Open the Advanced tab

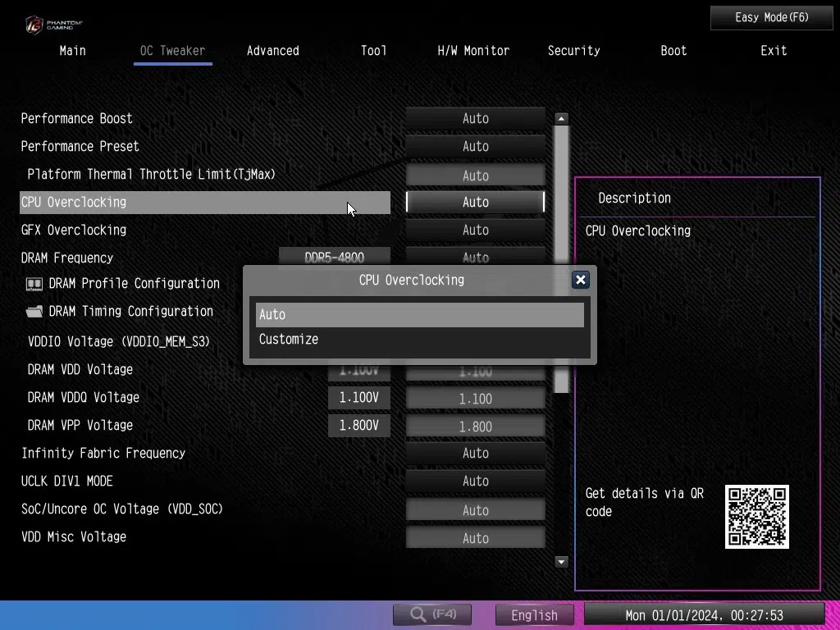coord(272,51)
